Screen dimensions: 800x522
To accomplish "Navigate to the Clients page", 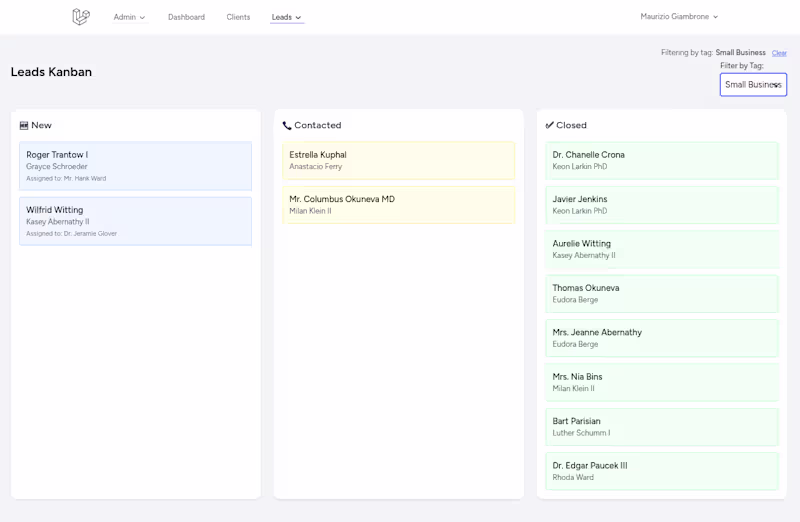I will [x=238, y=17].
